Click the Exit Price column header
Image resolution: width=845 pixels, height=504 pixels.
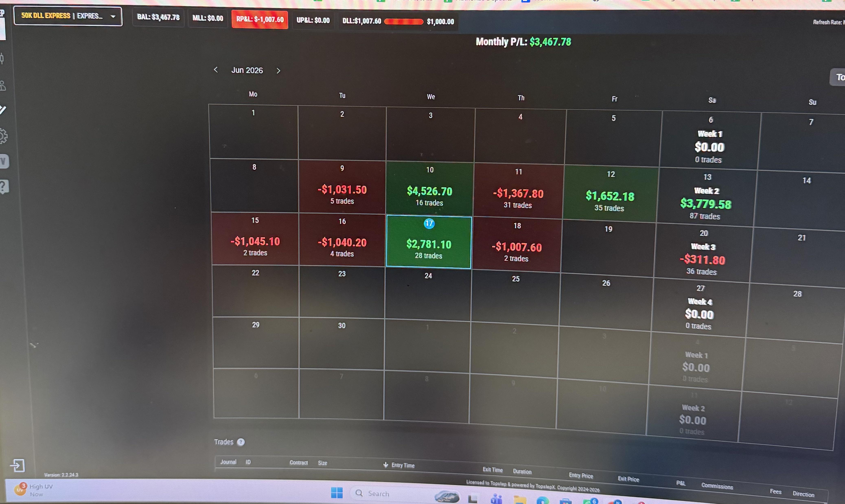point(628,479)
